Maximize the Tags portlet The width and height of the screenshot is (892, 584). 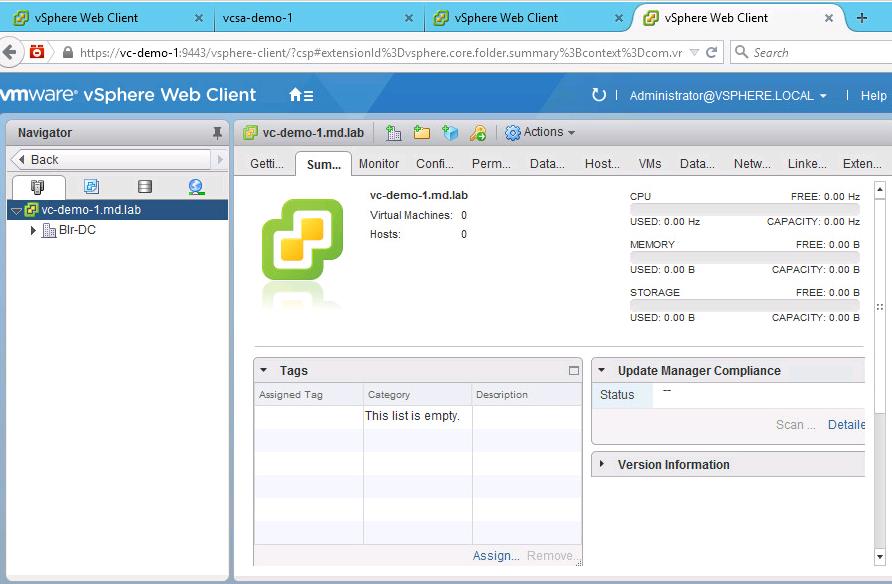point(573,371)
